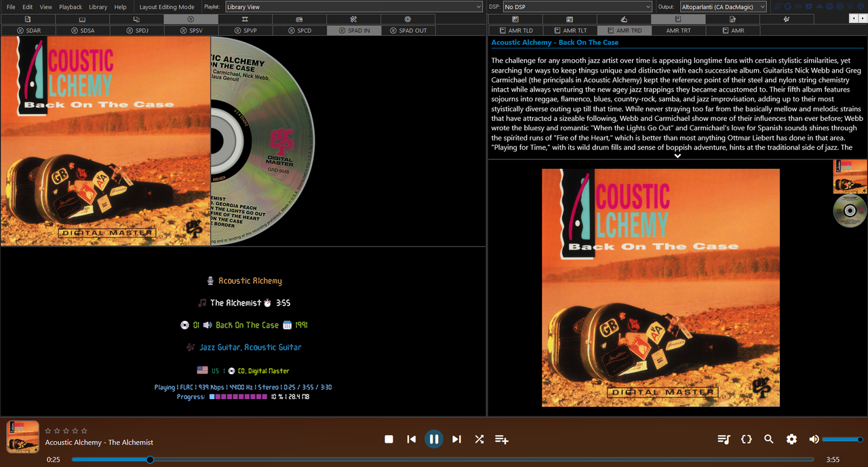Screen dimensions: 868x467
Task: Open the Help menu
Action: point(120,7)
